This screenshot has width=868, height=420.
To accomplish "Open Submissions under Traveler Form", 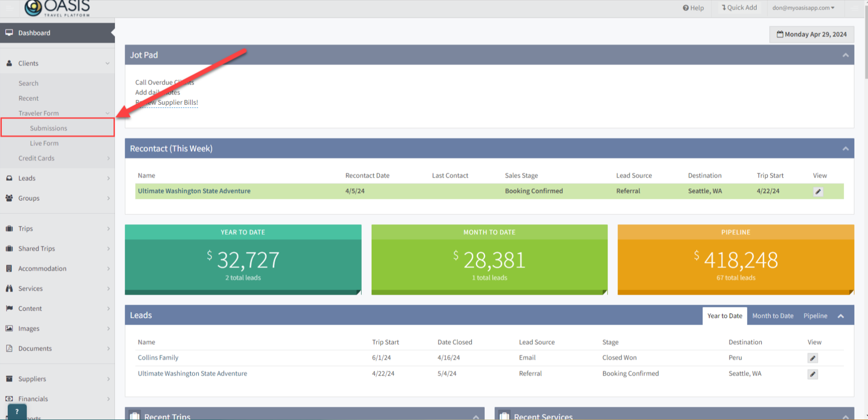I will tap(48, 128).
